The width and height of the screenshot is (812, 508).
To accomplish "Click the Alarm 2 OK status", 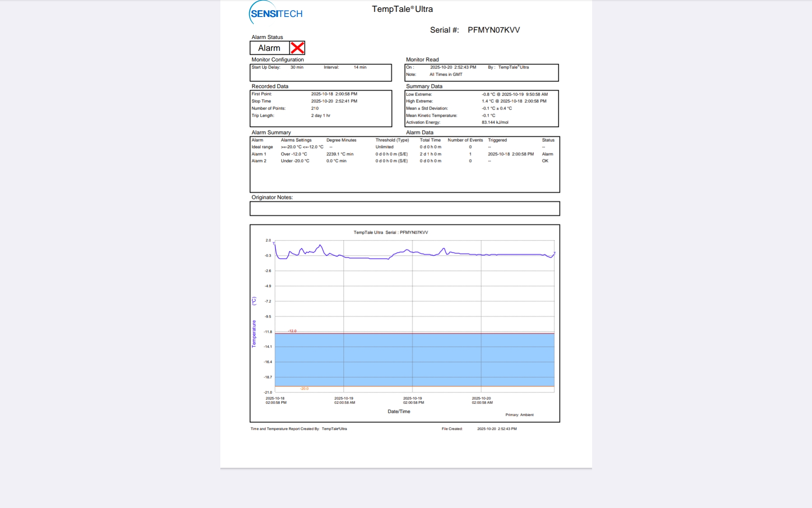I will coord(545,161).
